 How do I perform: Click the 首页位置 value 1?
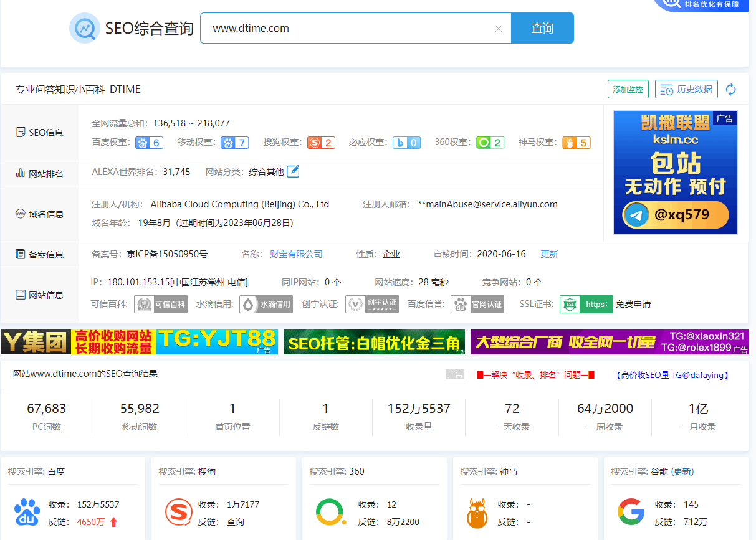[232, 409]
